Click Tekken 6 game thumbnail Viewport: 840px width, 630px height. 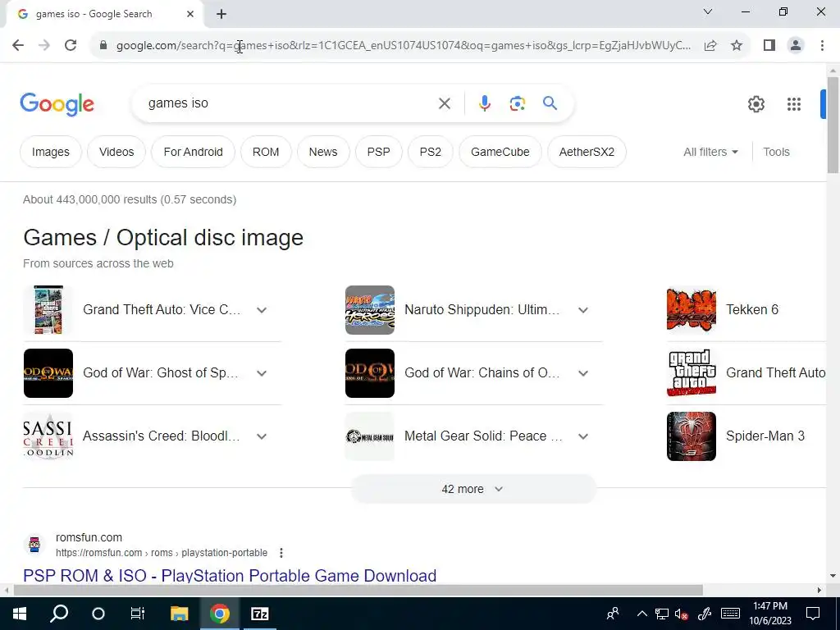[692, 310]
